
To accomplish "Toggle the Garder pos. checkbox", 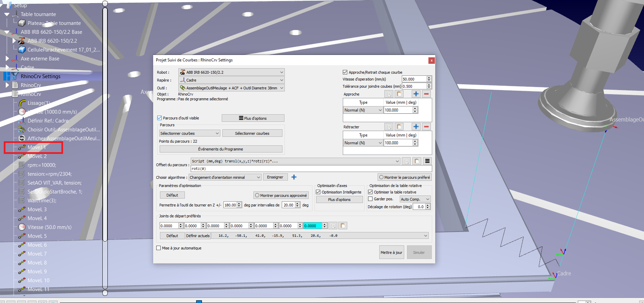I will (370, 199).
